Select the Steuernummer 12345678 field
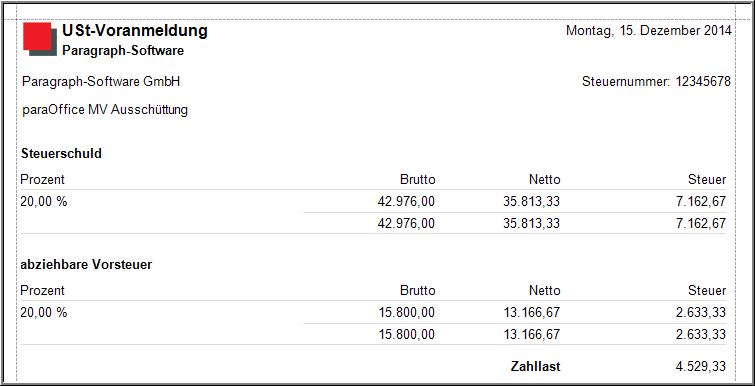 pos(656,82)
